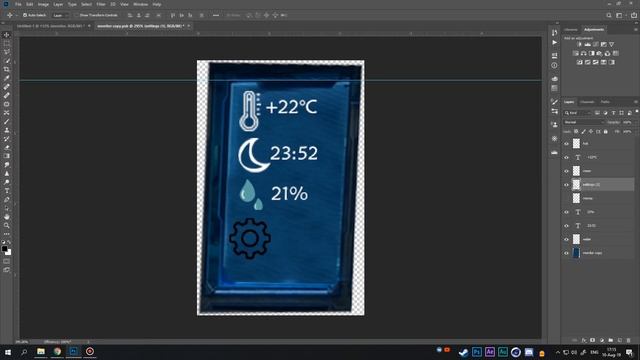The height and width of the screenshot is (360, 640).
Task: Open the layer filter Kind dropdown
Action: pos(578,113)
